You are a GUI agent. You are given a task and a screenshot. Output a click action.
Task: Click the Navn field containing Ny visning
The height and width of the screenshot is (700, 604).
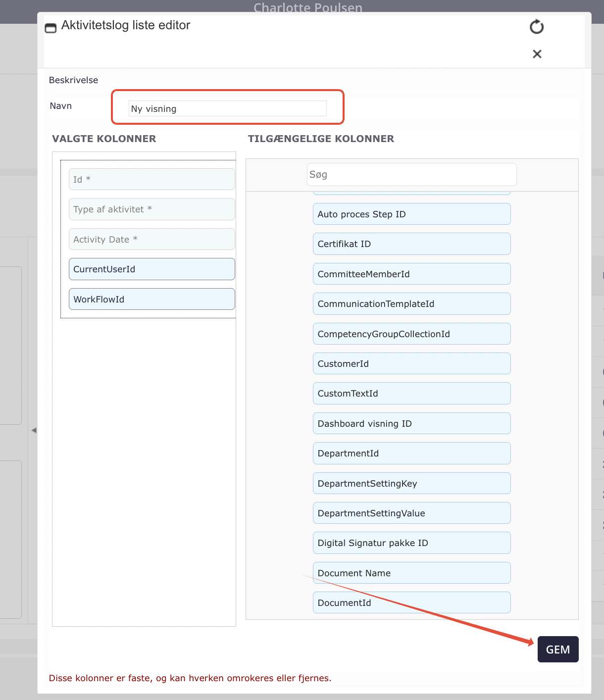pyautogui.click(x=228, y=108)
